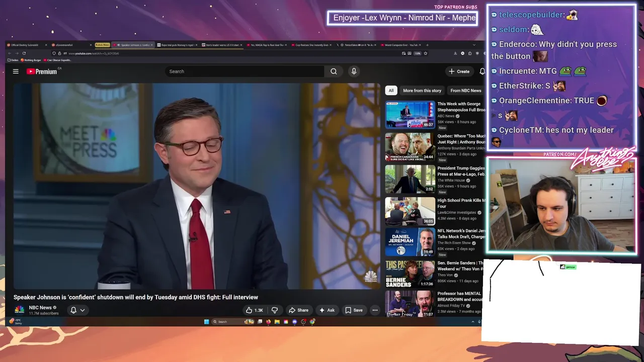Focus the YouTube search field
644x362 pixels.
click(x=245, y=71)
